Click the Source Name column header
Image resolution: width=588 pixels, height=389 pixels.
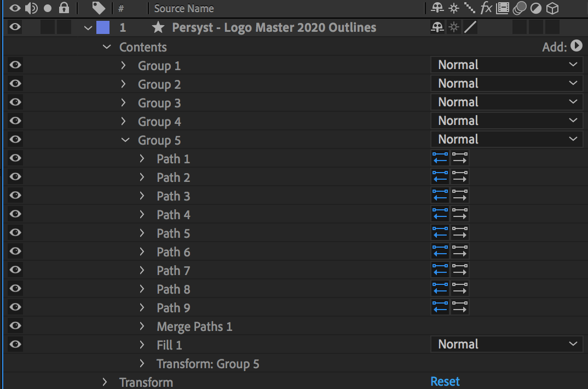click(x=183, y=8)
